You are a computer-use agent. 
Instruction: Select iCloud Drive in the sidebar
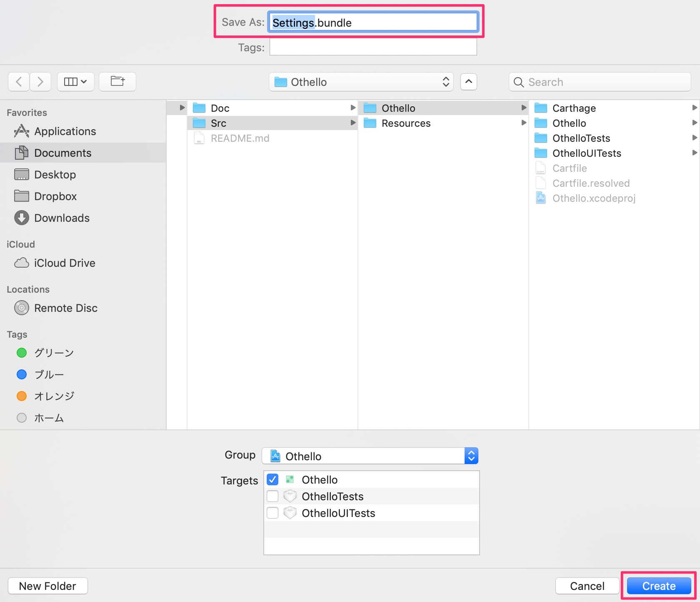click(64, 263)
